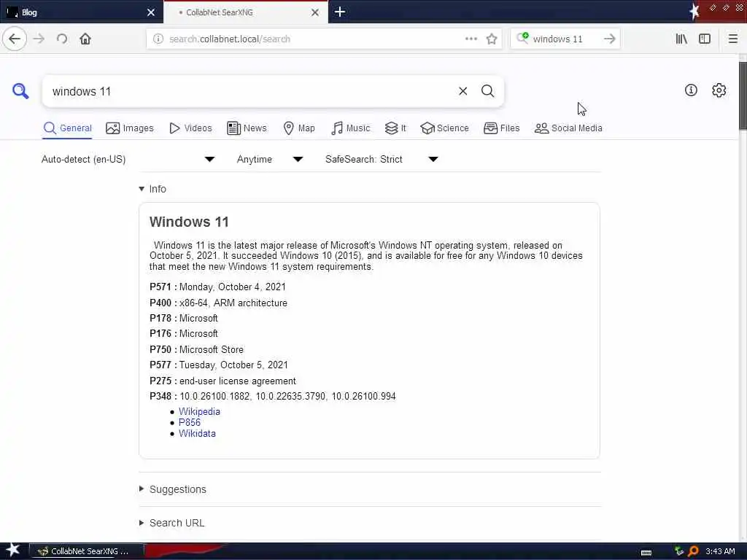This screenshot has width=747, height=560.
Task: Click the 'P178 : Microsoft' row
Action: click(x=183, y=318)
